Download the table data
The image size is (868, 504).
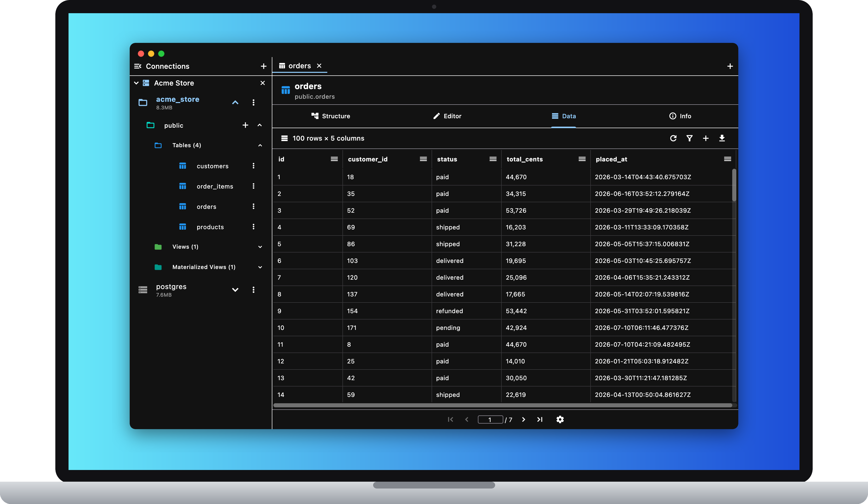click(722, 138)
